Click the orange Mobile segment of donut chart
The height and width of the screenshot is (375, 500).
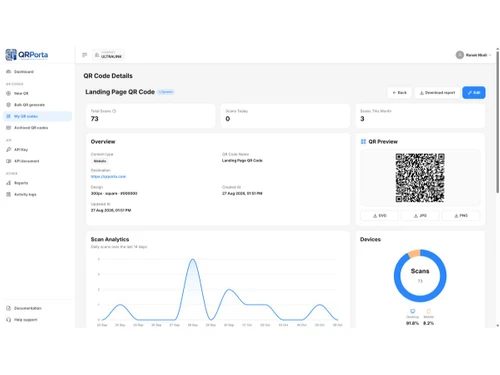[414, 254]
